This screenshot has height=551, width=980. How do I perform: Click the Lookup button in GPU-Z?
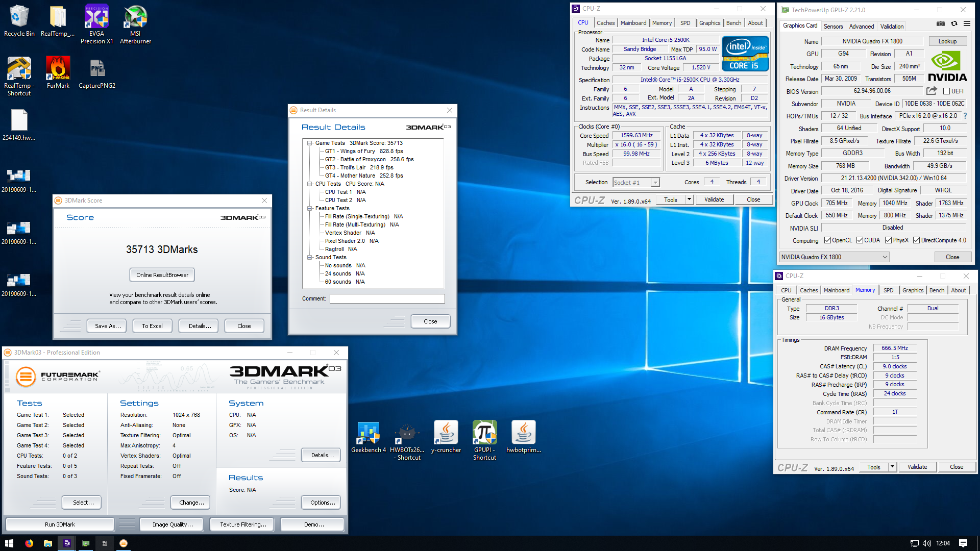(x=947, y=41)
